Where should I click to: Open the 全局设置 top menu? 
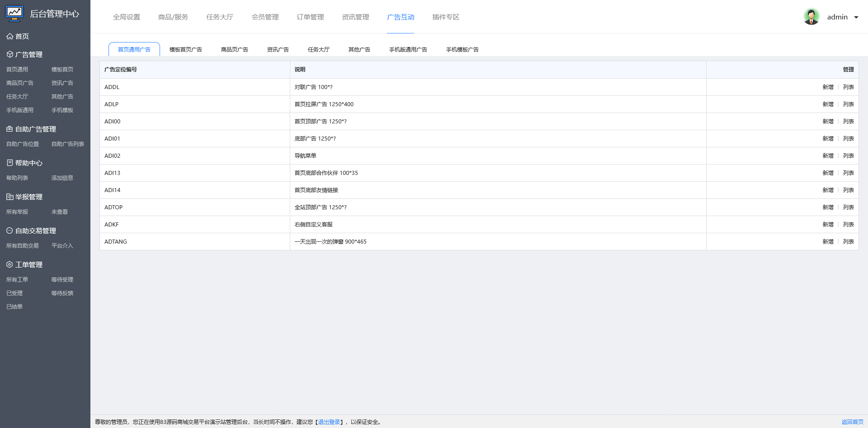click(127, 17)
